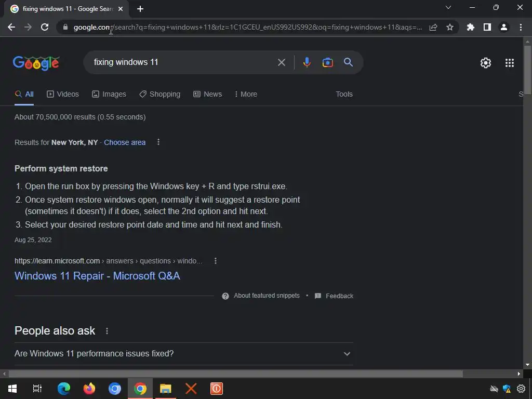Submit search with magnifier icon
Viewport: 532px width, 399px height.
point(348,62)
